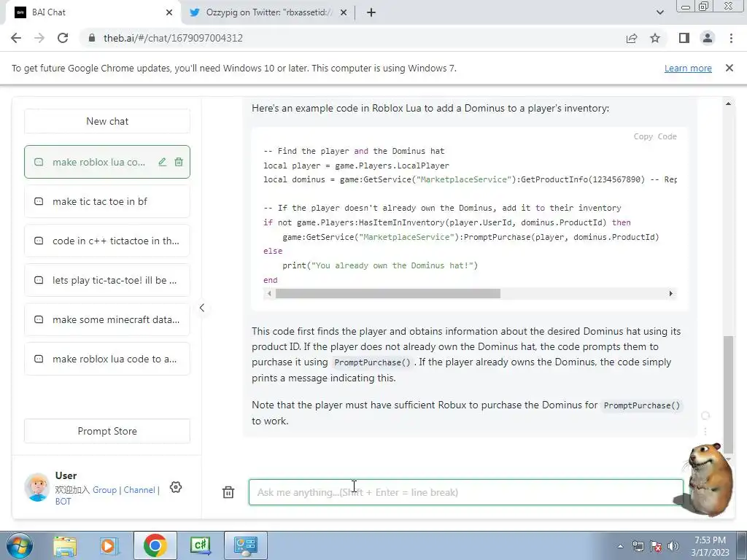
Task: Open a new browser tab
Action: 371,12
